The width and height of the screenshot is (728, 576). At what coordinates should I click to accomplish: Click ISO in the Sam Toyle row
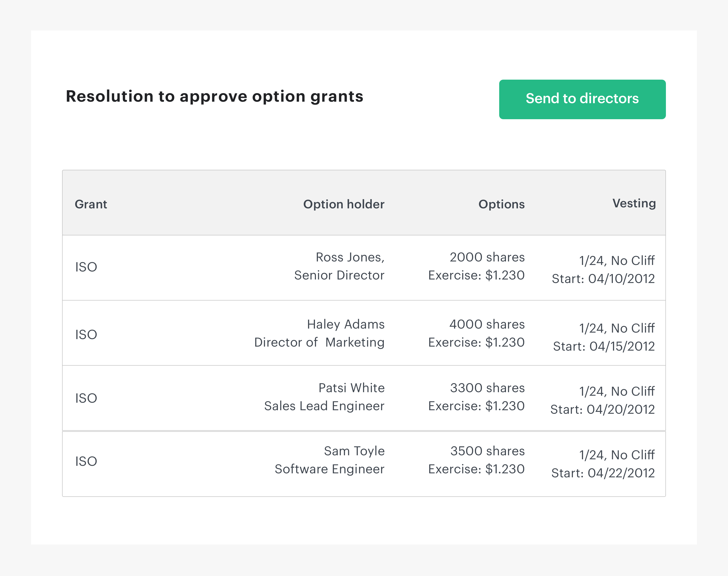pos(86,461)
